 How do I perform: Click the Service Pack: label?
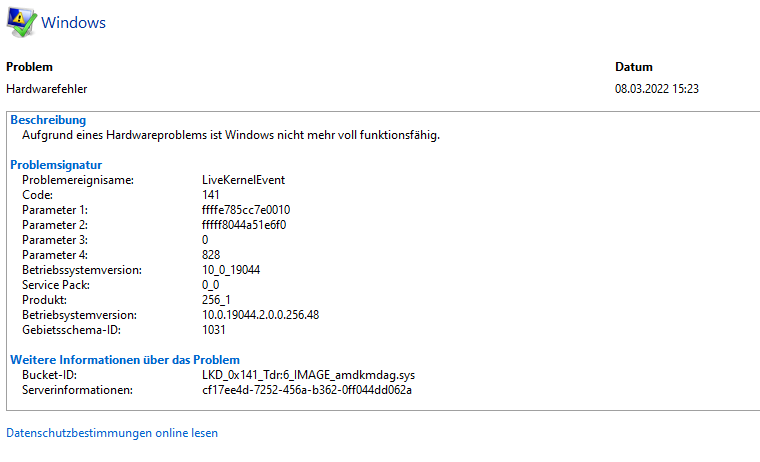tap(56, 285)
